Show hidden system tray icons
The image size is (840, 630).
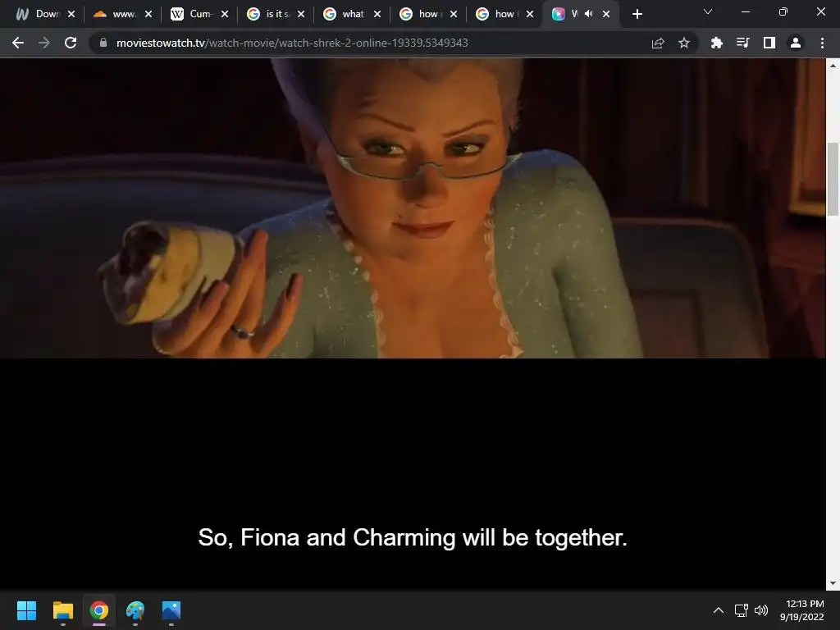tap(719, 610)
